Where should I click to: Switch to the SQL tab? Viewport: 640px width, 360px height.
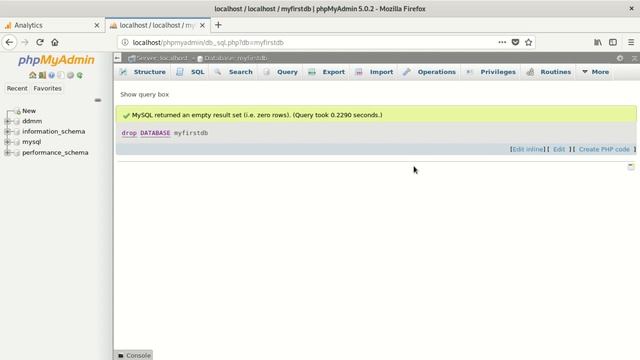[x=191, y=72]
